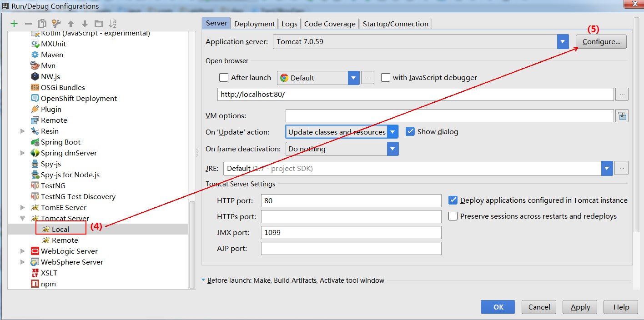The width and height of the screenshot is (644, 320).
Task: Switch to the Logs tab
Action: click(x=289, y=24)
